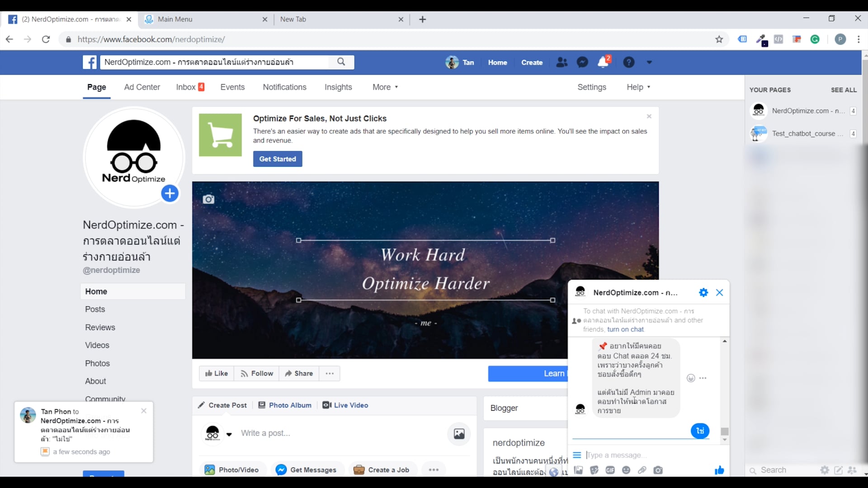
Task: Open the friend requests icon
Action: [x=561, y=62]
